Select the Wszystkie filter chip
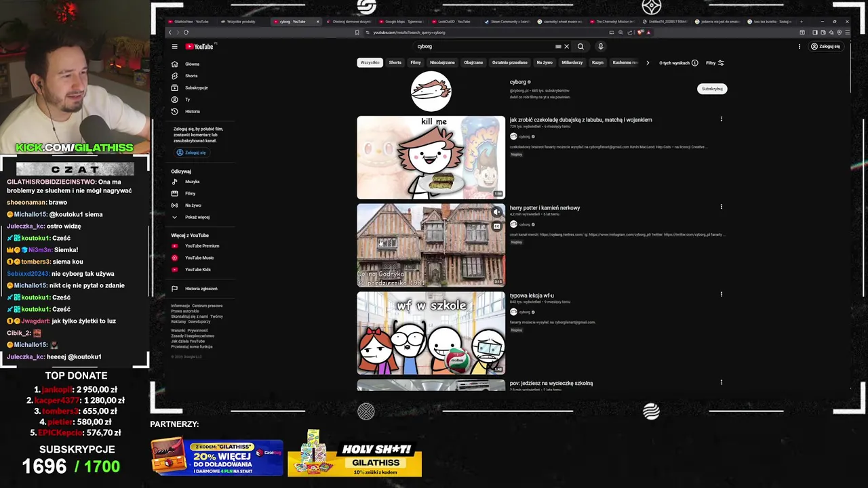 point(370,62)
